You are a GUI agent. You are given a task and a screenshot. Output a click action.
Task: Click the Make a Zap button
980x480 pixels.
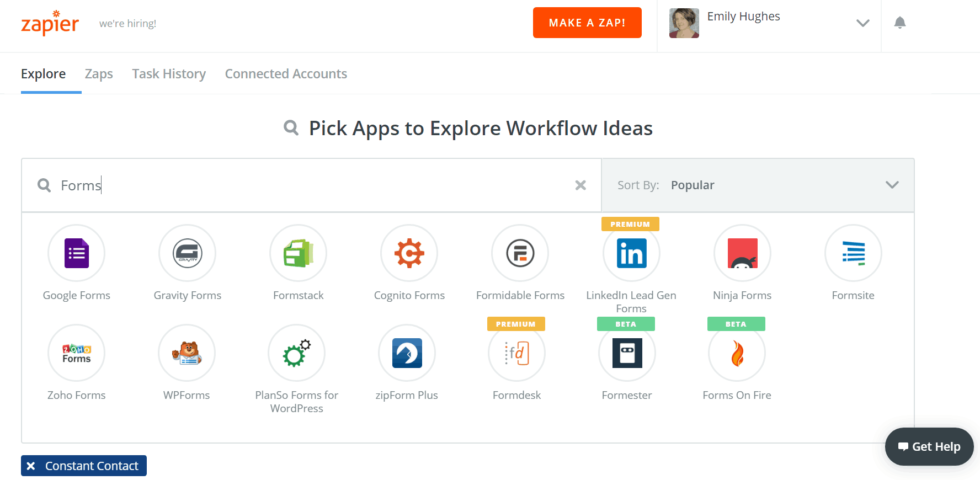[587, 23]
